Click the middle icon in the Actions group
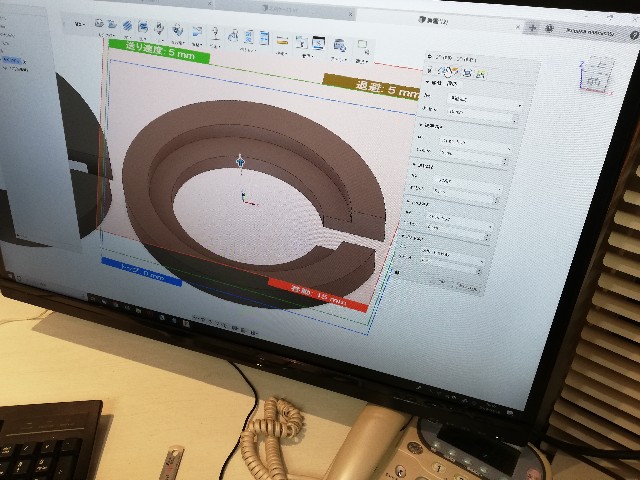This screenshot has height=480, width=640. pos(249,37)
